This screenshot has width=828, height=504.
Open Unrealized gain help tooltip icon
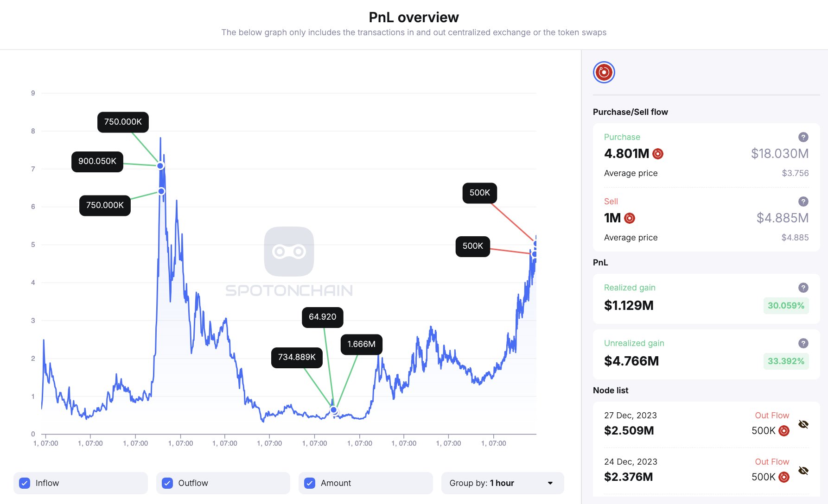coord(803,343)
